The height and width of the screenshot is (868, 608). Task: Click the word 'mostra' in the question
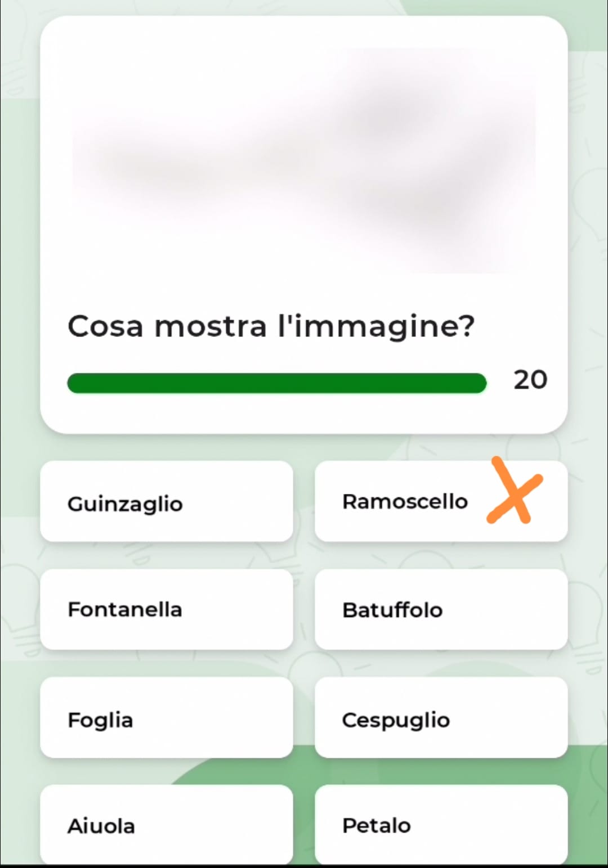pos(211,326)
